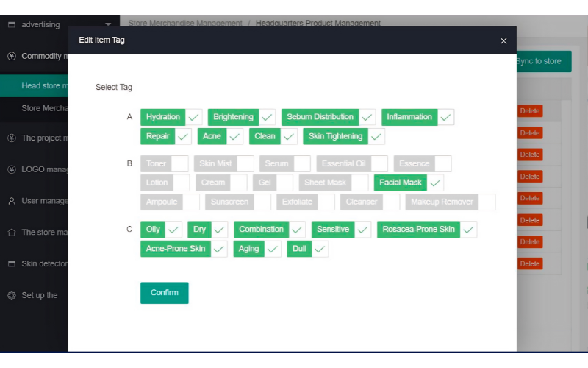Deselect the Repair tag
Image resolution: width=588 pixels, height=368 pixels.
(166, 136)
